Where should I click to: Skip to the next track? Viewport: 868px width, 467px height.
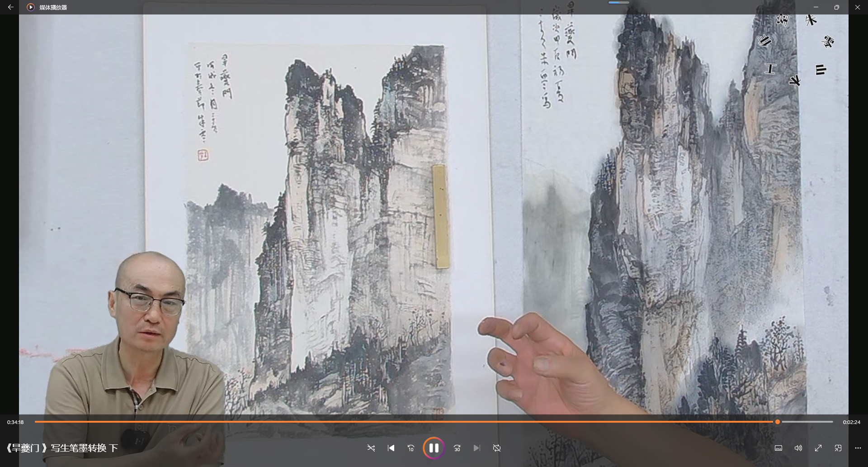(476, 448)
